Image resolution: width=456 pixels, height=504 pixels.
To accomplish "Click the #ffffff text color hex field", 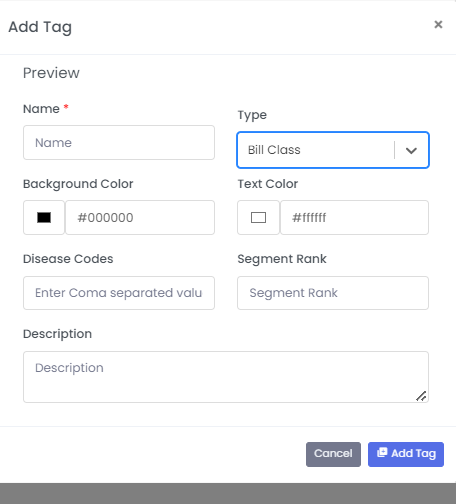I will pyautogui.click(x=354, y=218).
